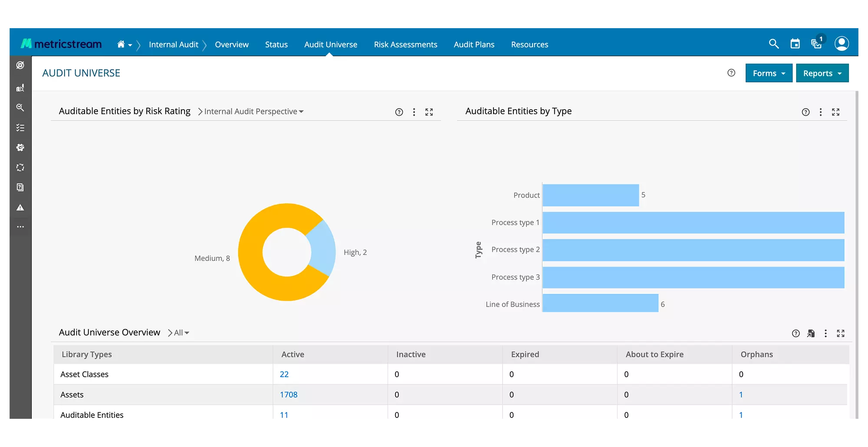Click the Process type 3 bar
Image resolution: width=868 pixels, height=447 pixels.
pos(694,277)
